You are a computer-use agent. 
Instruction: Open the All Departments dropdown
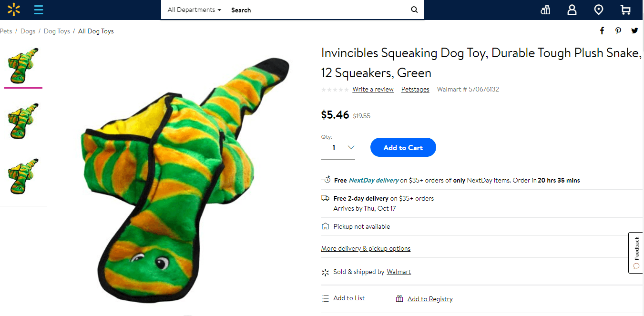[x=193, y=10]
